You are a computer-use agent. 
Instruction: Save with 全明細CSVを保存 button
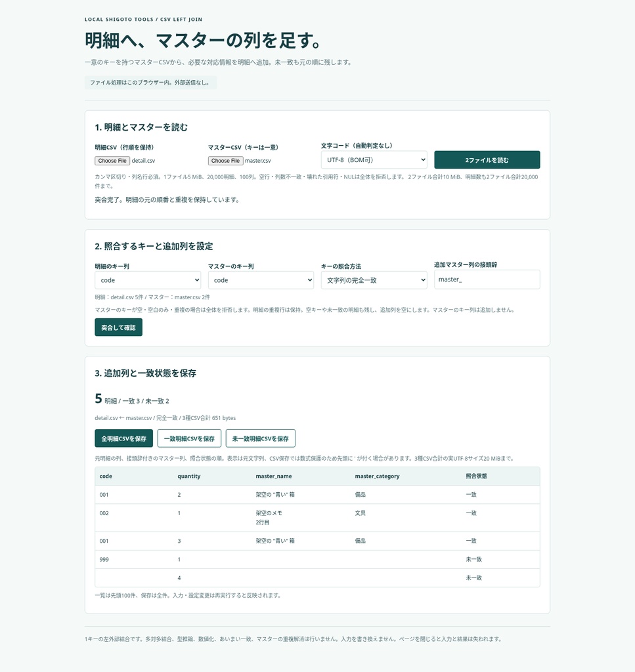(123, 438)
